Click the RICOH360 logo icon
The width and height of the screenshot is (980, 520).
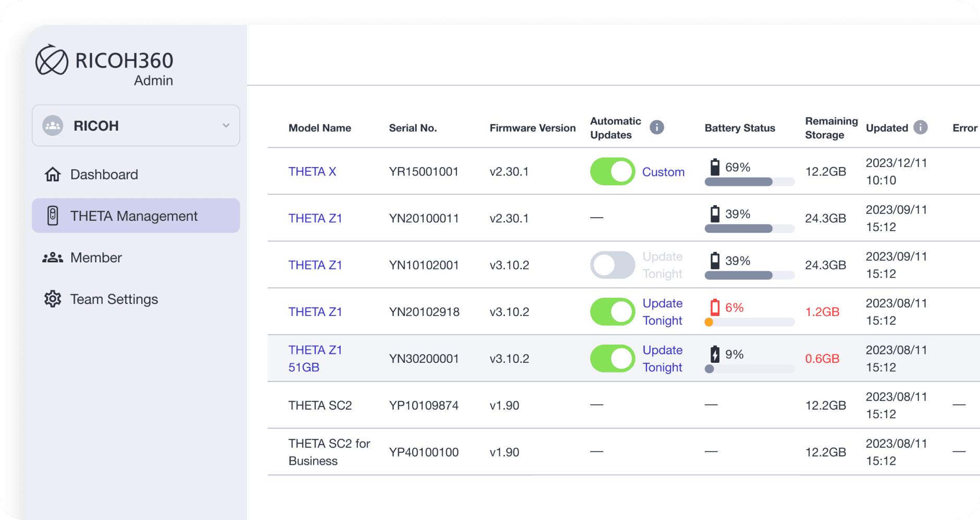(52, 60)
